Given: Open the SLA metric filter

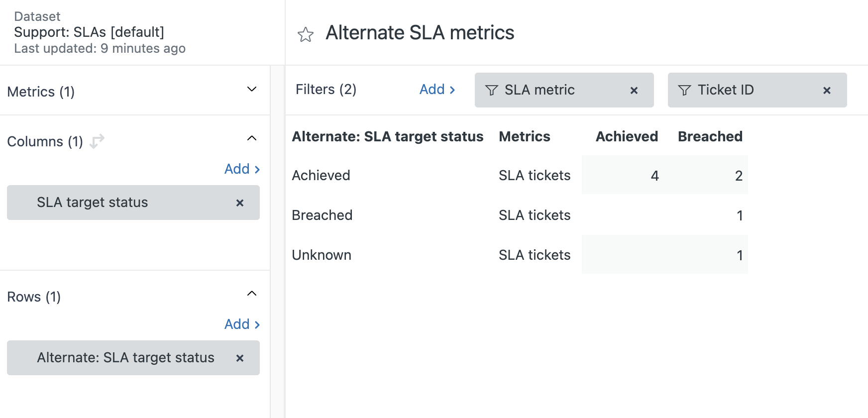Looking at the screenshot, I should click(x=540, y=90).
